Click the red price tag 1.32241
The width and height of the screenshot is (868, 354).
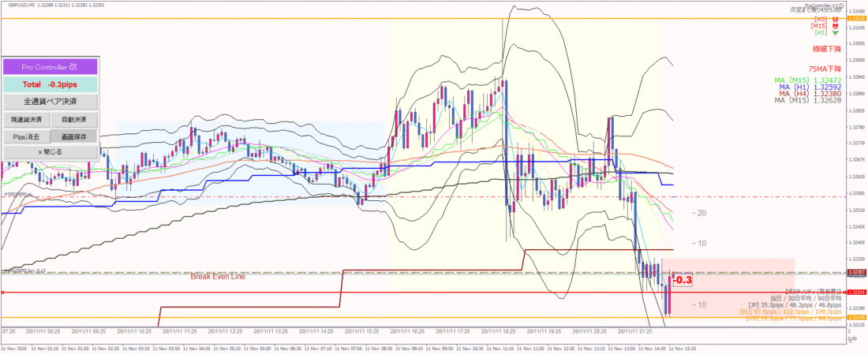856,293
